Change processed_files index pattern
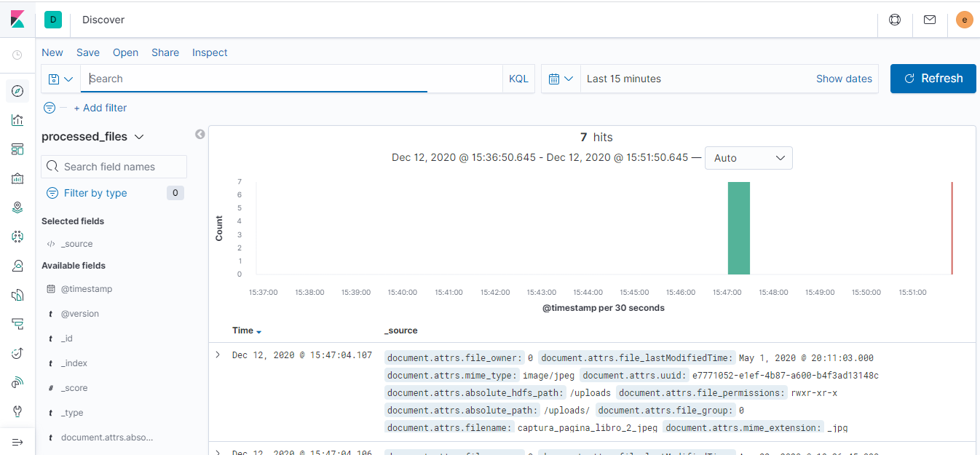980x455 pixels. coord(92,136)
